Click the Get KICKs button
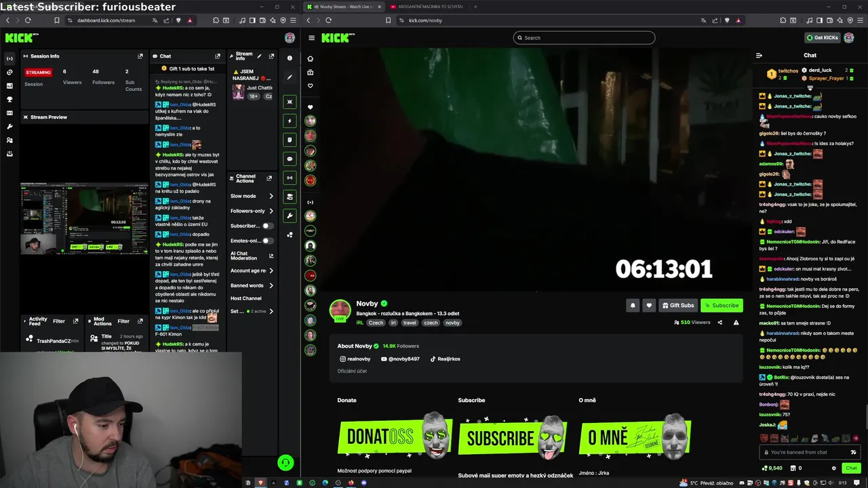The image size is (868, 488). point(822,38)
